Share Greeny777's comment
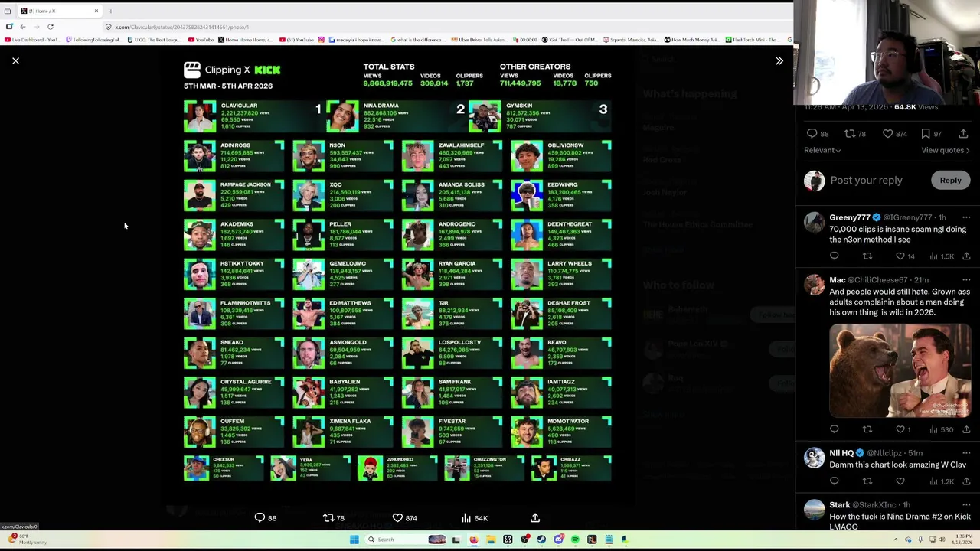The width and height of the screenshot is (980, 551). click(x=966, y=256)
